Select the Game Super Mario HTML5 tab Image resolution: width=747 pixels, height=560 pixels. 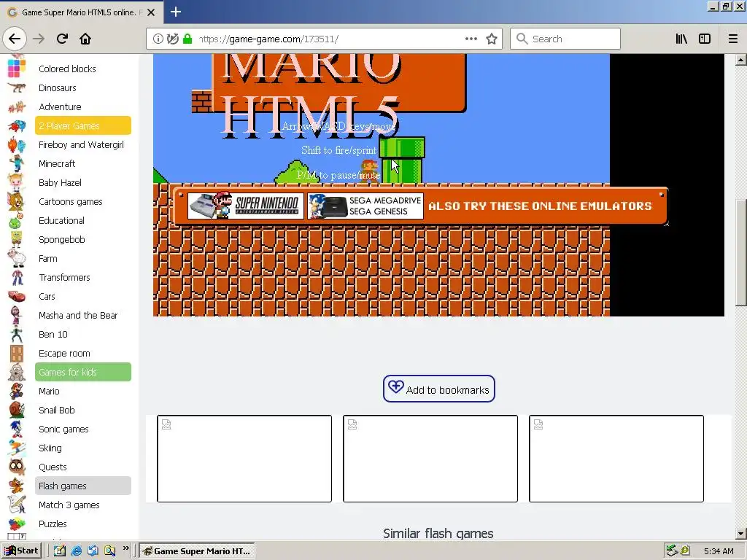pos(82,12)
